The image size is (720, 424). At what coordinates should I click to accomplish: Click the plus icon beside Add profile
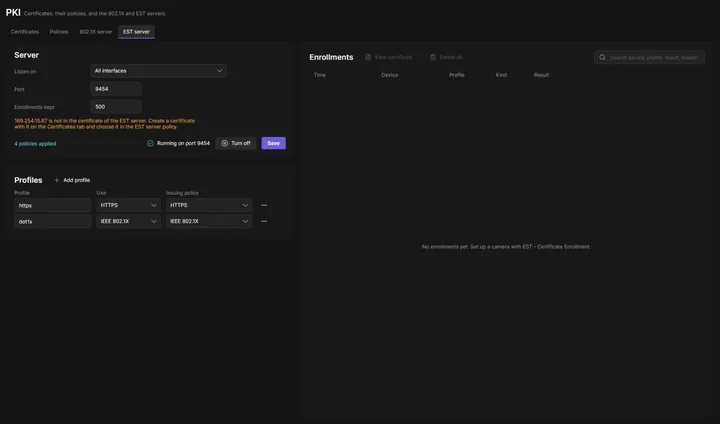point(56,180)
